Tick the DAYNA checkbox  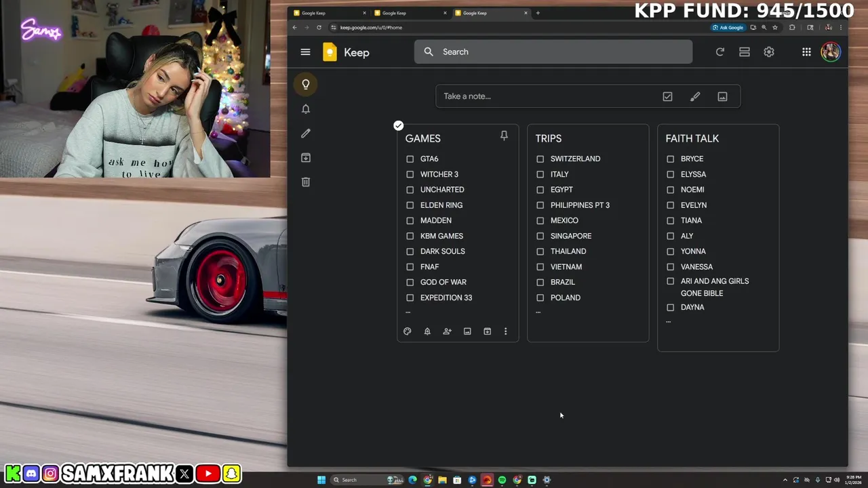(670, 308)
